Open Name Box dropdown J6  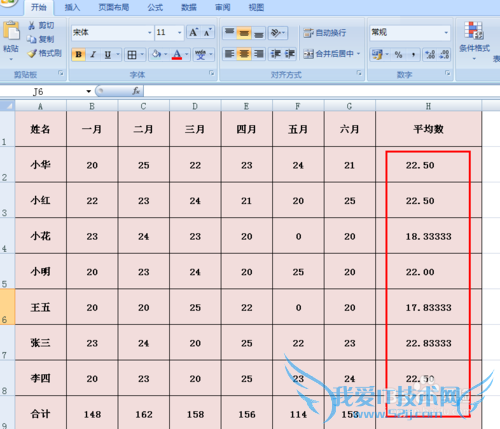pos(88,91)
